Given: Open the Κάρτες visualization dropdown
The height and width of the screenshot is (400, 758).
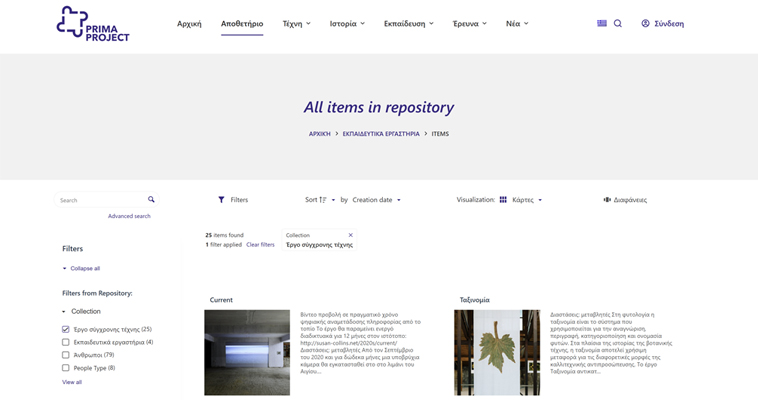Looking at the screenshot, I should point(527,200).
